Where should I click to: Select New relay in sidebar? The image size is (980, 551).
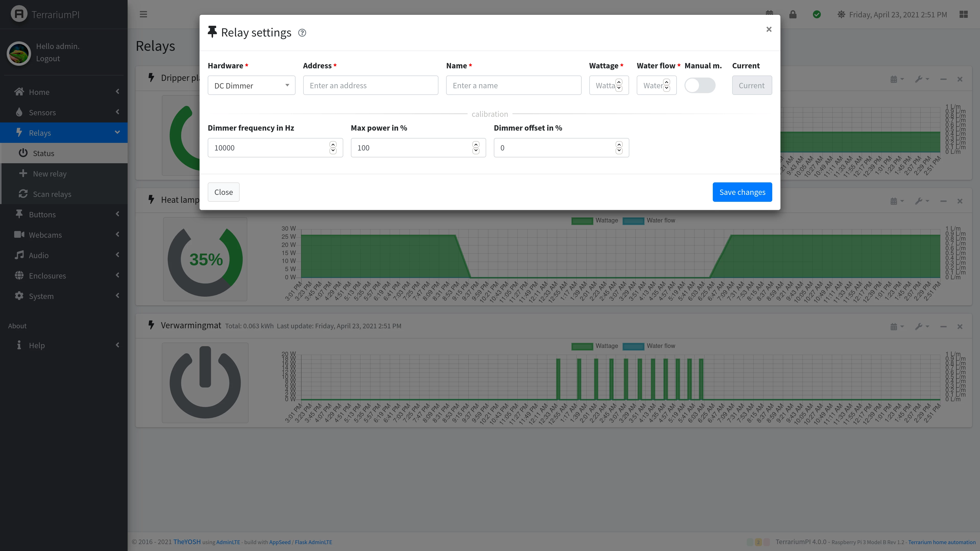click(x=50, y=174)
